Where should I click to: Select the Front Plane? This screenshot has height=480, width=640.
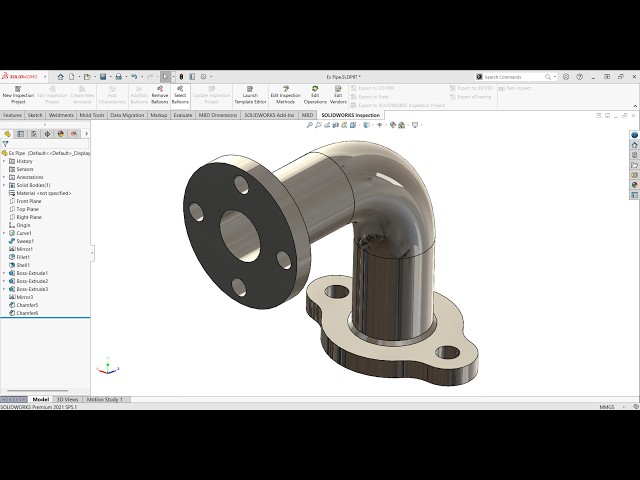coord(25,201)
